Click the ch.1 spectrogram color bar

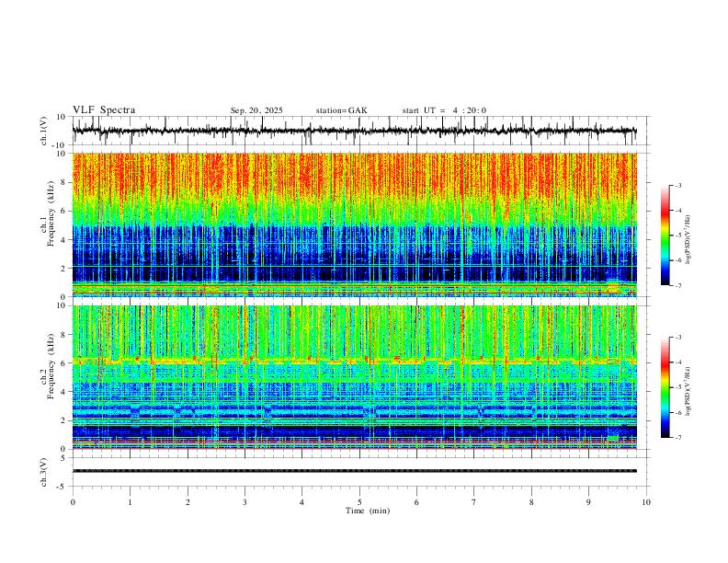665,236
